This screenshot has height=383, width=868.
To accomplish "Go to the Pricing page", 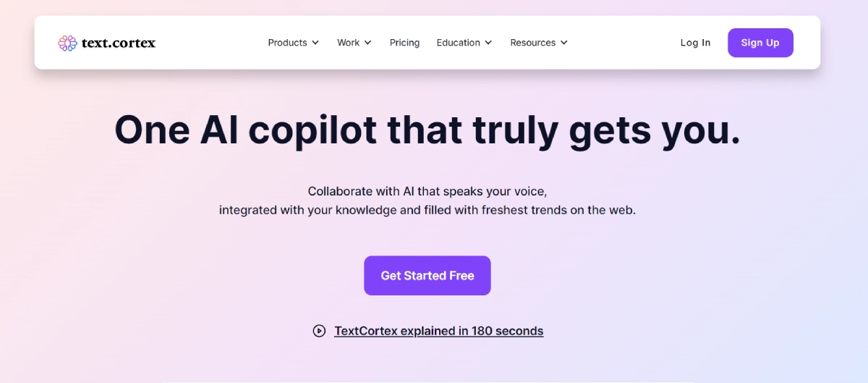I will coord(404,43).
